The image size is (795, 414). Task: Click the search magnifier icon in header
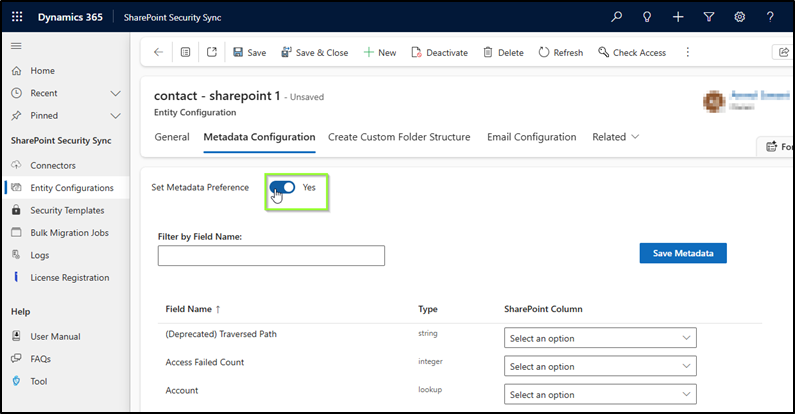pos(617,17)
